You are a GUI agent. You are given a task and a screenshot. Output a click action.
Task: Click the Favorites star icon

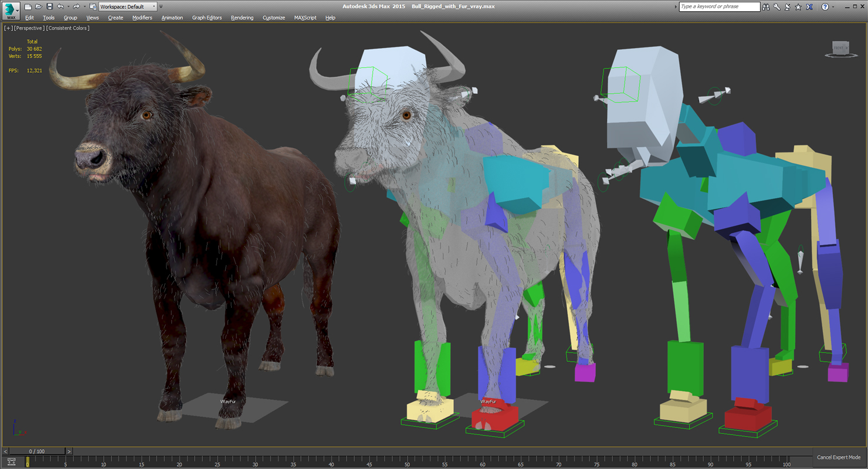point(798,6)
